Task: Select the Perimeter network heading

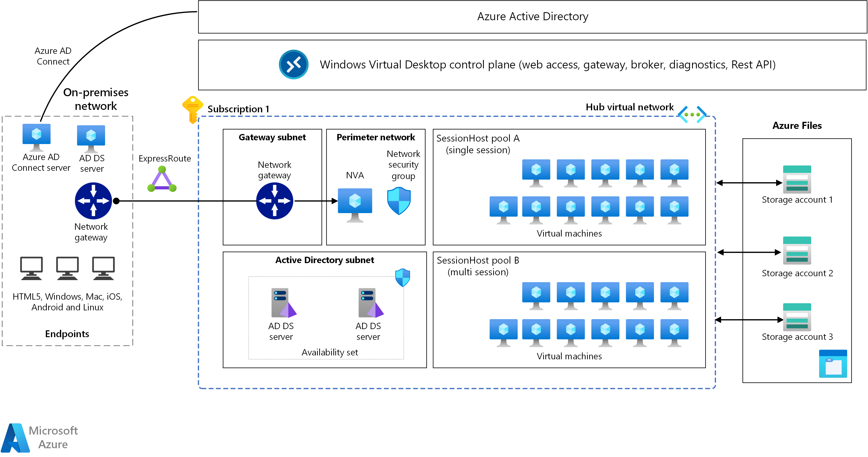Action: (376, 137)
